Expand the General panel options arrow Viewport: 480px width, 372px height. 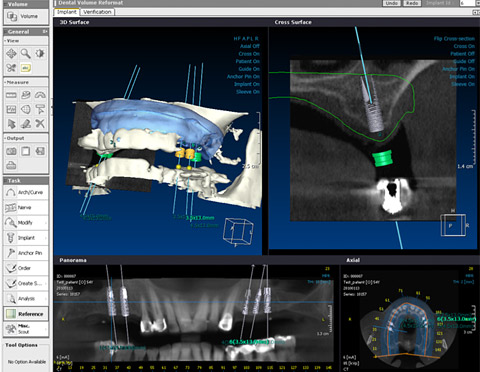point(45,32)
